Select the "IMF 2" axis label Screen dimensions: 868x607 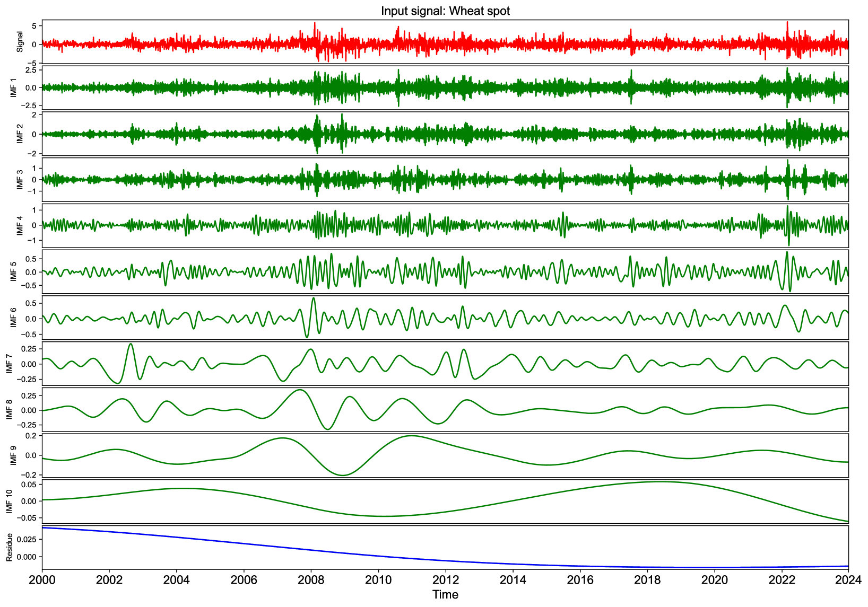tap(20, 134)
